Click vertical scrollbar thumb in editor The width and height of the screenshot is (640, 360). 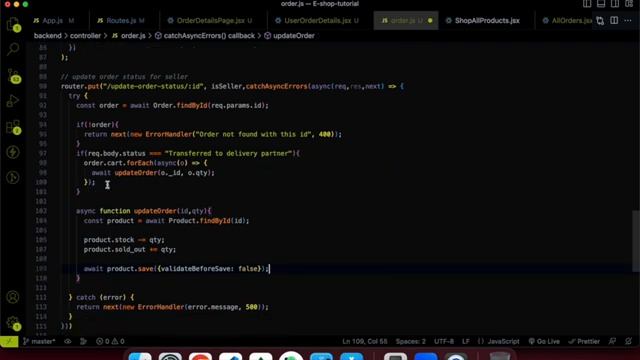636,241
